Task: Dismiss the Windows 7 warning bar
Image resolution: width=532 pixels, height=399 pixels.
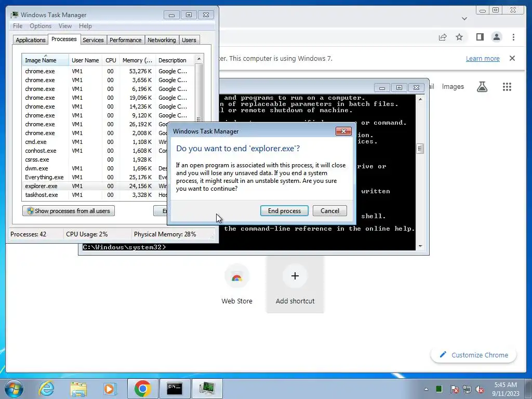Action: (512, 58)
